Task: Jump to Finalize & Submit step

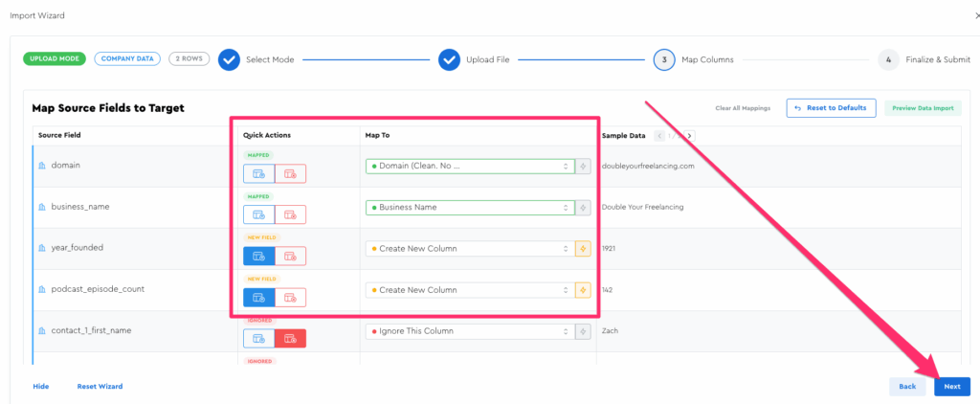Action: (889, 59)
